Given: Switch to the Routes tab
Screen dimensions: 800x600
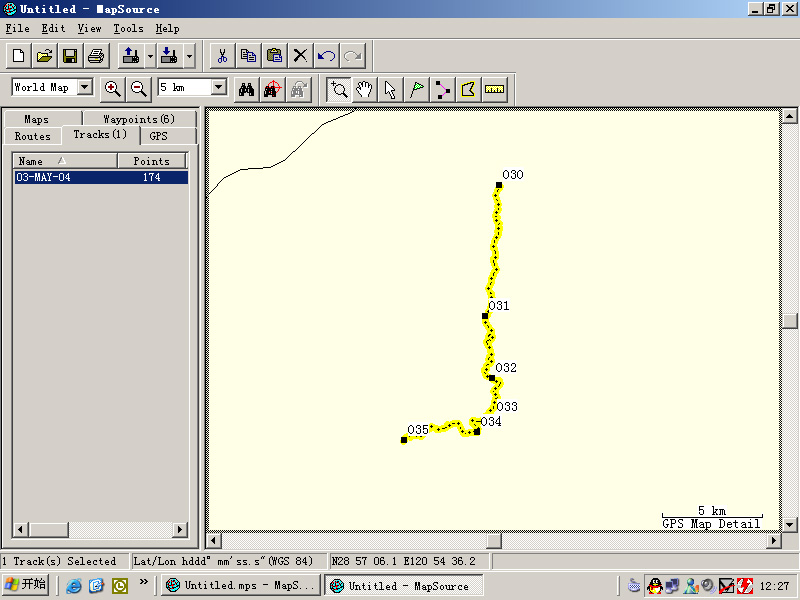Looking at the screenshot, I should [x=33, y=136].
